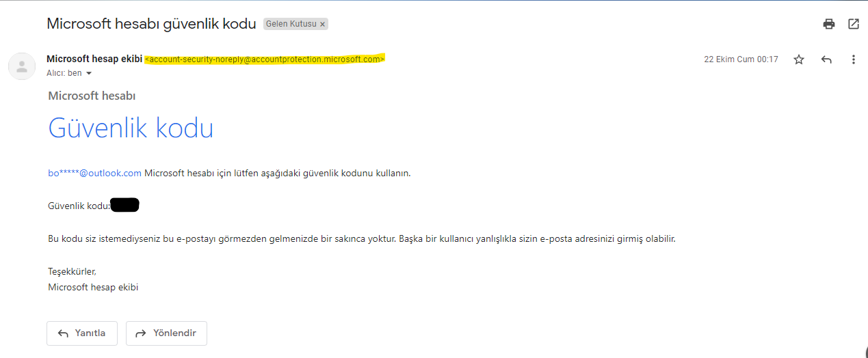Click the Güvenlik kodu heading
868x358 pixels.
tap(131, 128)
